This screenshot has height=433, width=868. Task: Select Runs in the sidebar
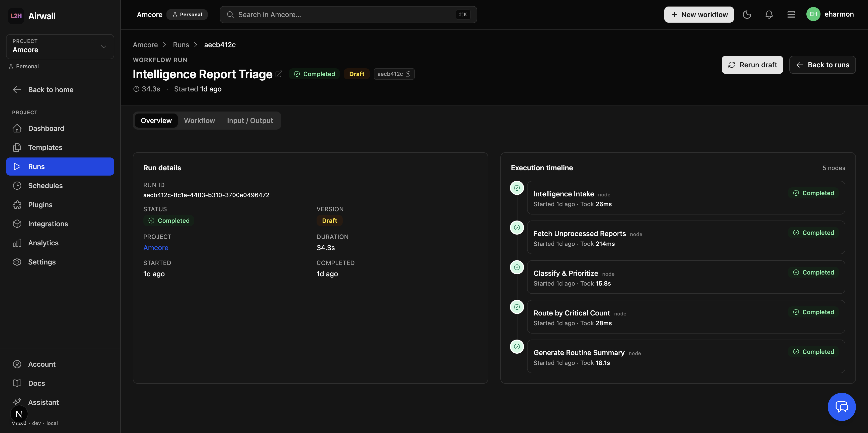click(x=60, y=167)
